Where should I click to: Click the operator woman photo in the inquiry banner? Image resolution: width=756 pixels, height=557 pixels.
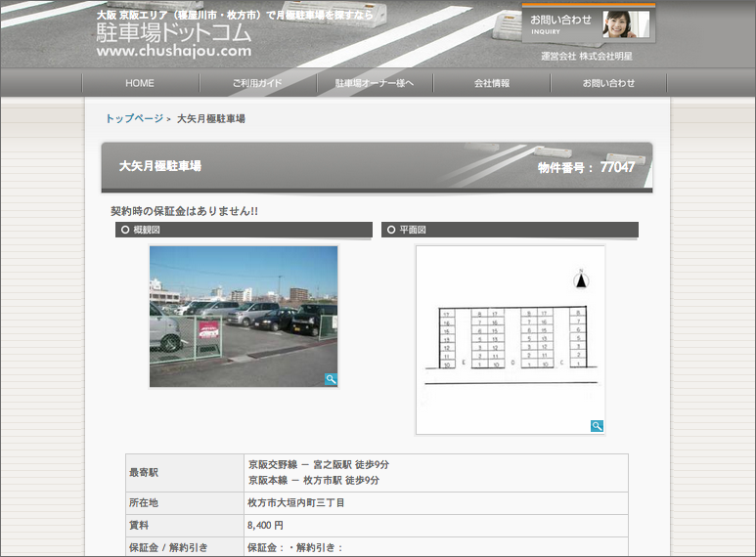coord(625,24)
